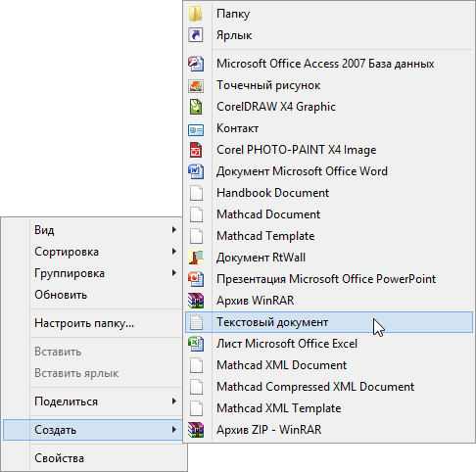Create a new folder via Папку

point(329,14)
